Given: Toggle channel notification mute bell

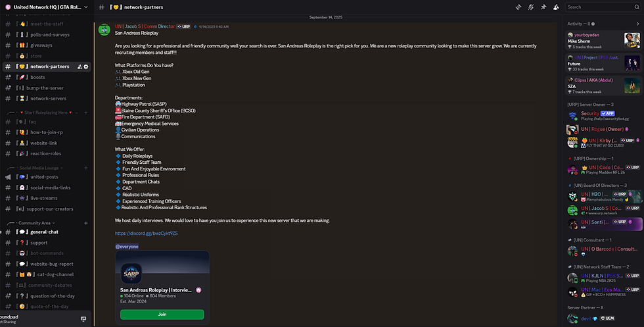Looking at the screenshot, I should 531,7.
